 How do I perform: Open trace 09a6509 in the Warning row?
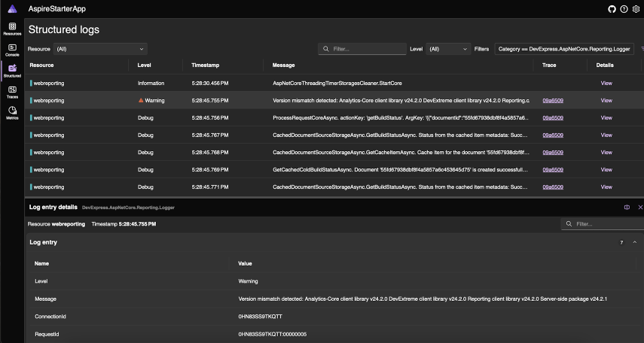click(x=553, y=100)
